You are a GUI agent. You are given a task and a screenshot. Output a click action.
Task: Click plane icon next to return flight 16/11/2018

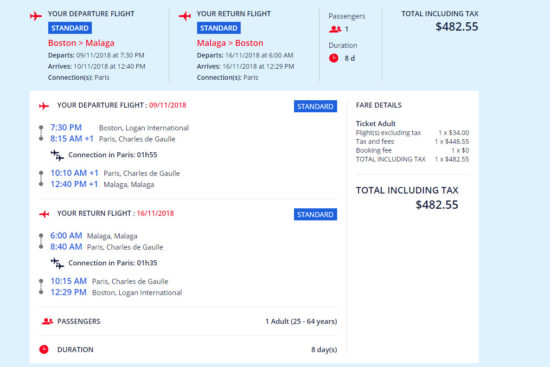coord(44,214)
